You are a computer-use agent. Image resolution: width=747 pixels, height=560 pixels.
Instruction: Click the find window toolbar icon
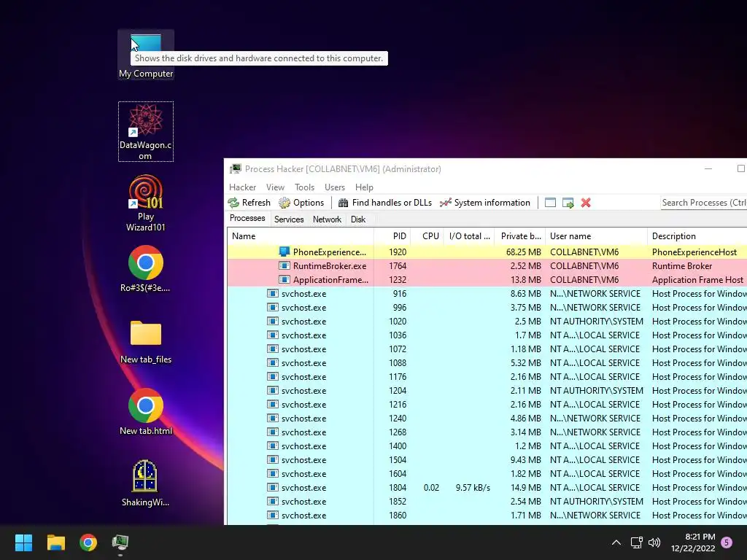tap(550, 203)
